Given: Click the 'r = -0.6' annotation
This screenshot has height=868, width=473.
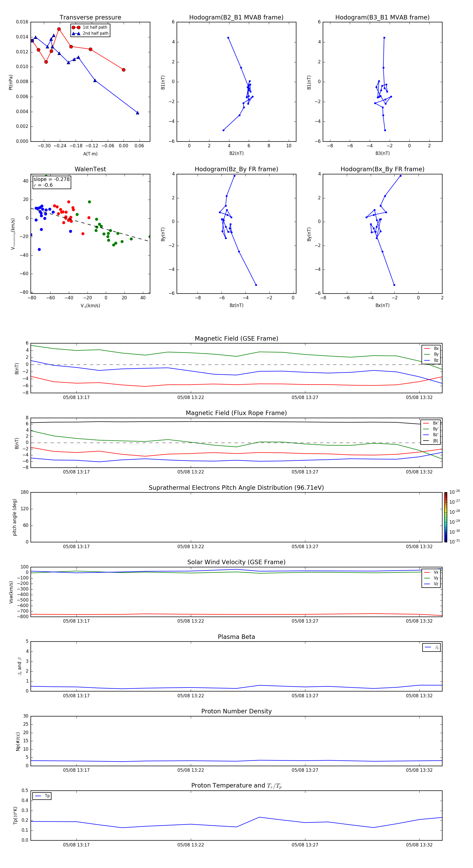Looking at the screenshot, I should coord(43,185).
